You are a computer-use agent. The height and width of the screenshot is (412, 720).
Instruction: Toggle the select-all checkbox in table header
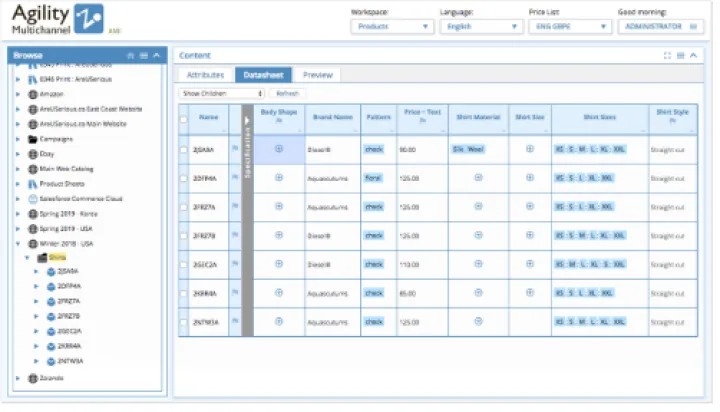(183, 119)
